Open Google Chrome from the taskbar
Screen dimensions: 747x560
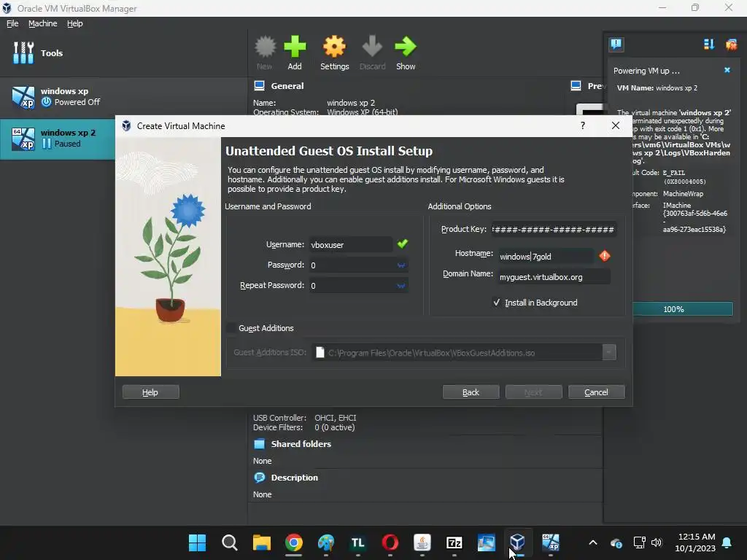tap(294, 542)
